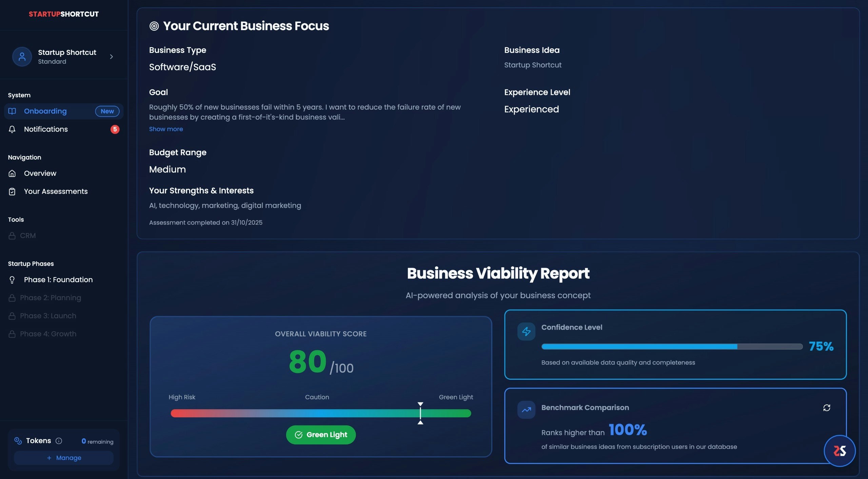Screen dimensions: 868x479
Task: Click the 80 viability score
Action: pos(308,361)
